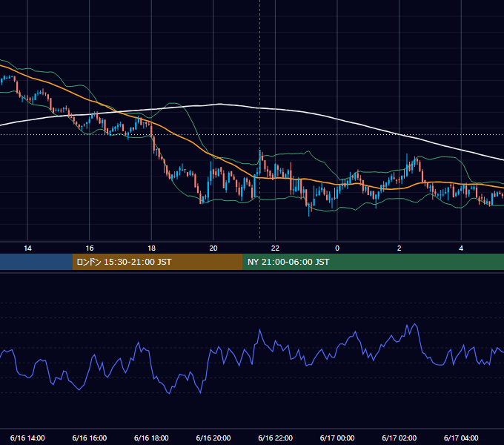504x445 pixels.
Task: Click the NY 21:00-06:00 JST session bar
Action: coord(373,262)
